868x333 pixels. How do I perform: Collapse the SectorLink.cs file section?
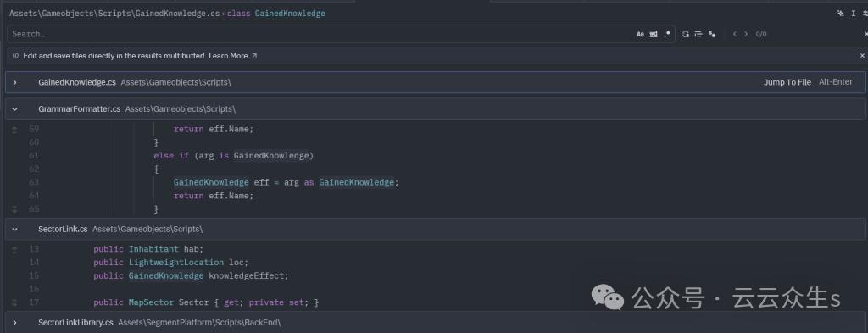(x=15, y=229)
